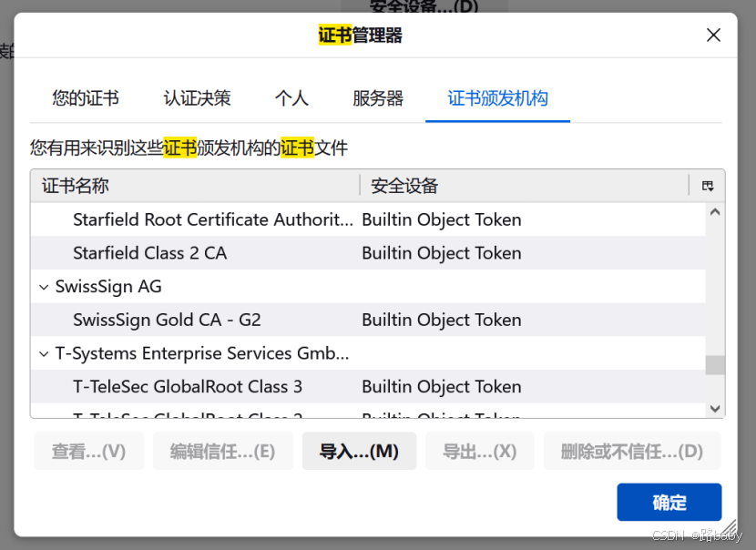Click the column picker icon in table header
Image resolution: width=756 pixels, height=550 pixels.
coord(708,186)
